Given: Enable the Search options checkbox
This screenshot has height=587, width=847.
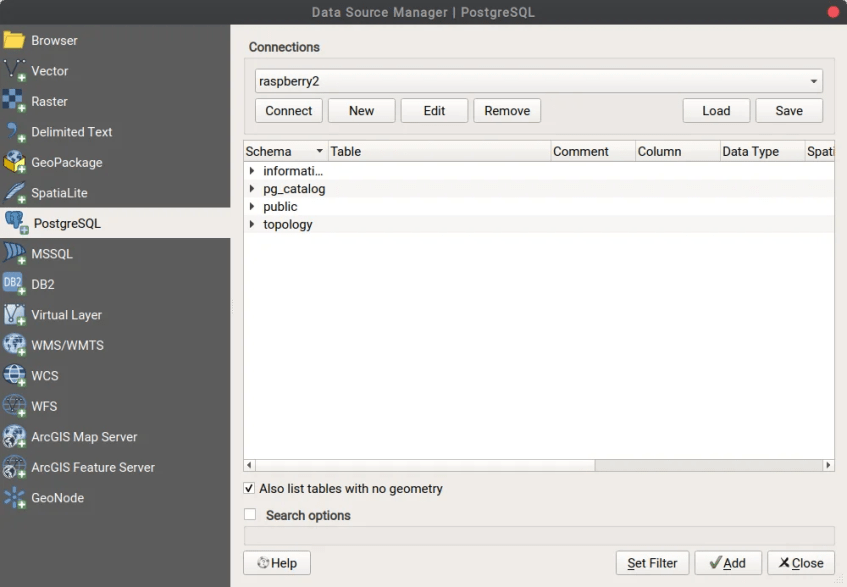Looking at the screenshot, I should coord(250,514).
